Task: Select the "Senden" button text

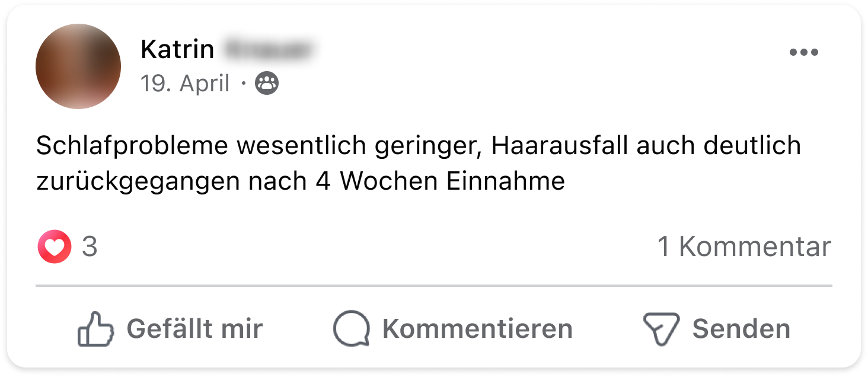Action: 741,328
